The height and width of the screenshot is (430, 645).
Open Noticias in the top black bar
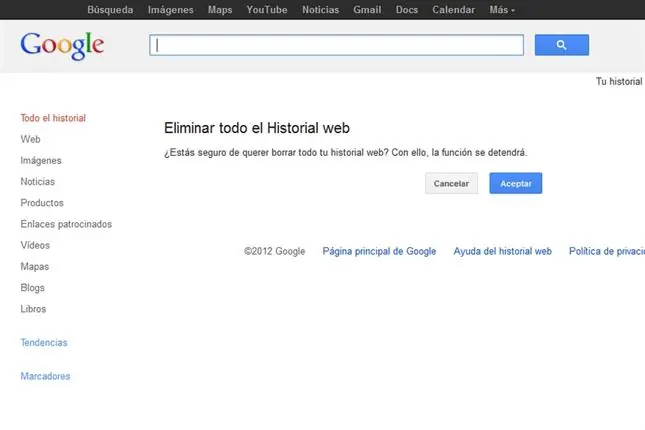pos(320,9)
